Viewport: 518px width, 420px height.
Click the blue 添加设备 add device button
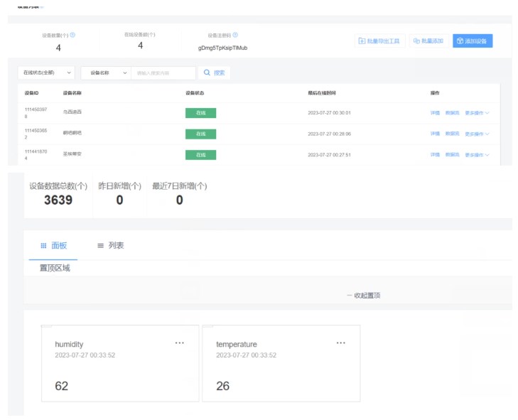[x=473, y=41]
